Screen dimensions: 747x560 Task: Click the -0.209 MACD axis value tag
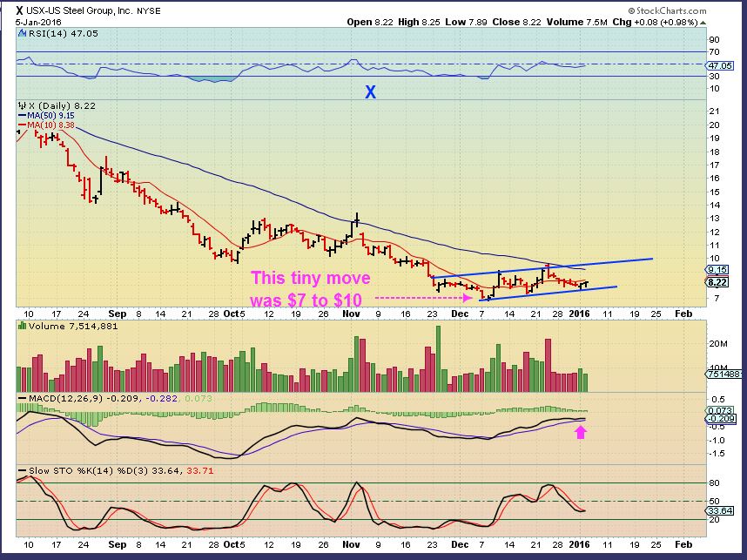pos(720,419)
